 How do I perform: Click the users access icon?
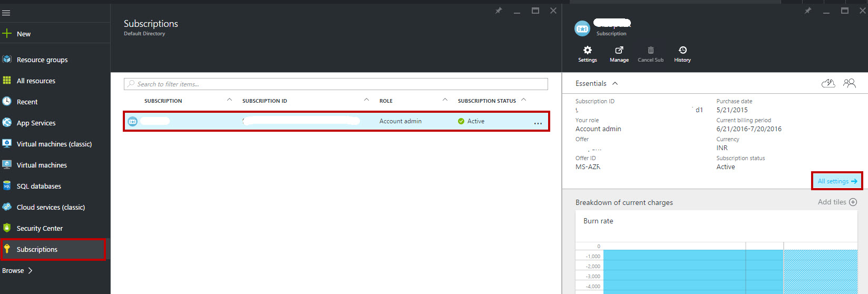click(850, 83)
